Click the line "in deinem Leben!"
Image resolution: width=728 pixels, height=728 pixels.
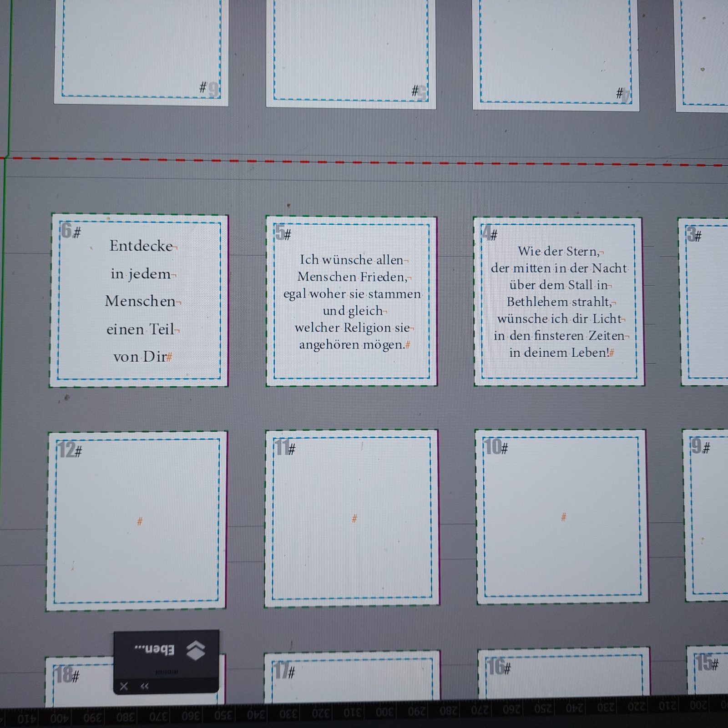point(559,353)
